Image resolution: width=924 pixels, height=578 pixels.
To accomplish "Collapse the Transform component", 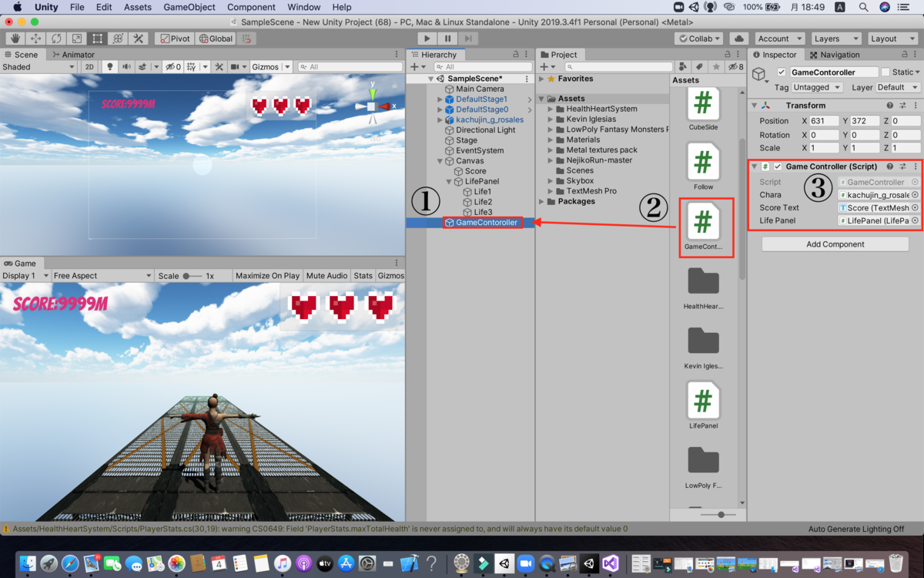I will tap(755, 106).
